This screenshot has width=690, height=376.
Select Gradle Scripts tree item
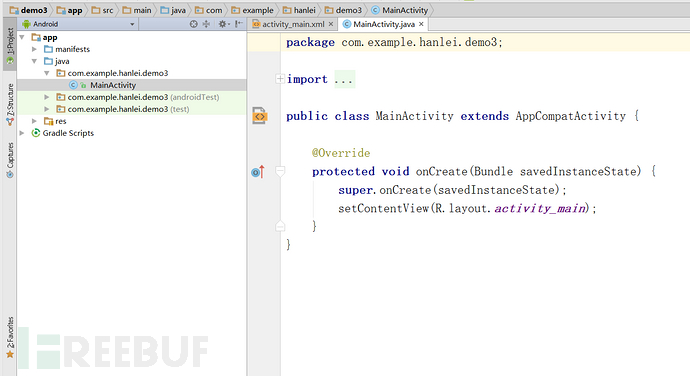[x=68, y=133]
